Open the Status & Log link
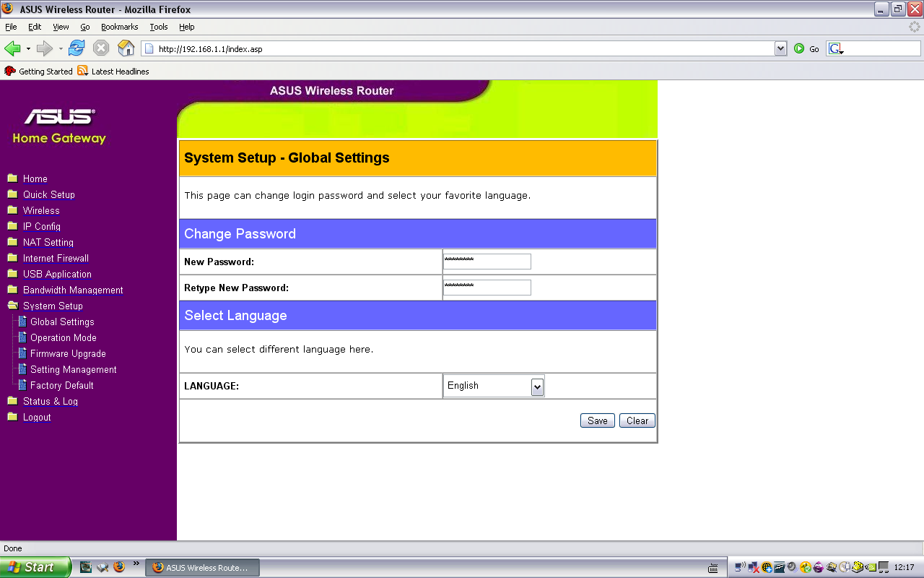 (x=51, y=401)
